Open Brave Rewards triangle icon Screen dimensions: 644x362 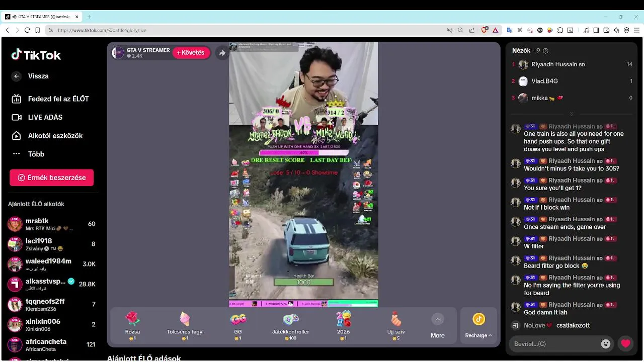[x=495, y=30]
